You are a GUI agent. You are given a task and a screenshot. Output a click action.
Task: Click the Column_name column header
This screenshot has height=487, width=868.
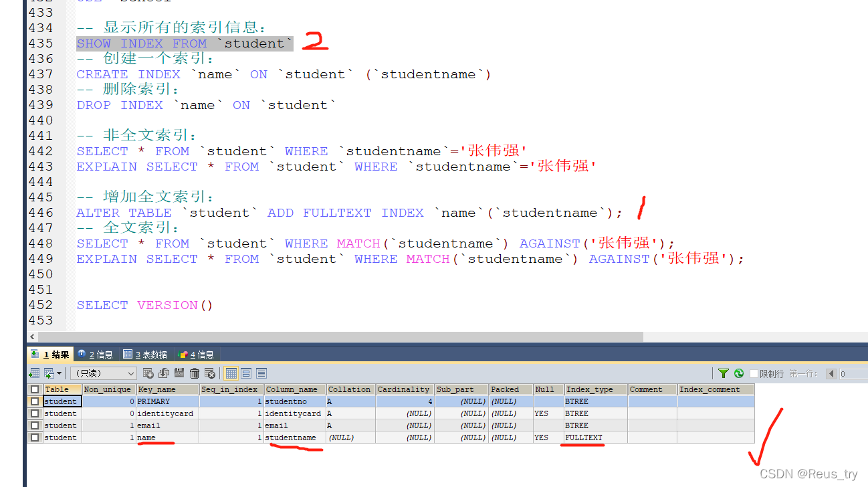(295, 389)
